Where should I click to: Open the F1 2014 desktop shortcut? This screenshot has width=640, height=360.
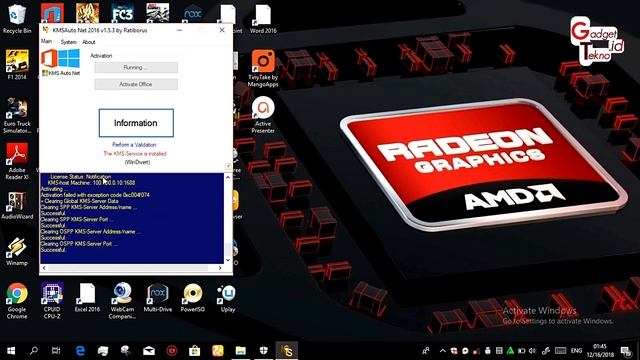(17, 64)
